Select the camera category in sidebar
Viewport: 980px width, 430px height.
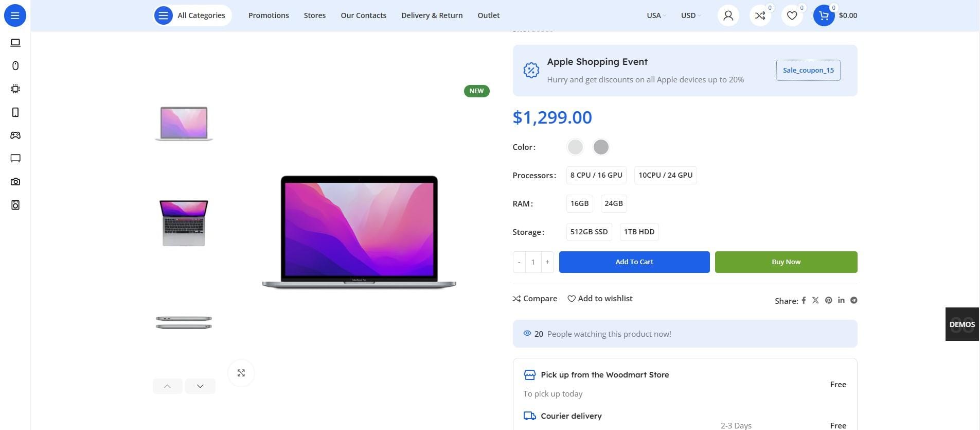click(15, 182)
